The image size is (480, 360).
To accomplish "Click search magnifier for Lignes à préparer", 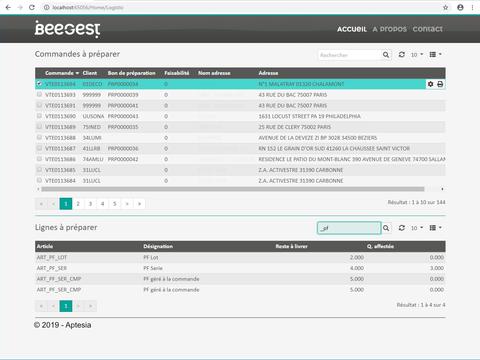I will click(386, 228).
